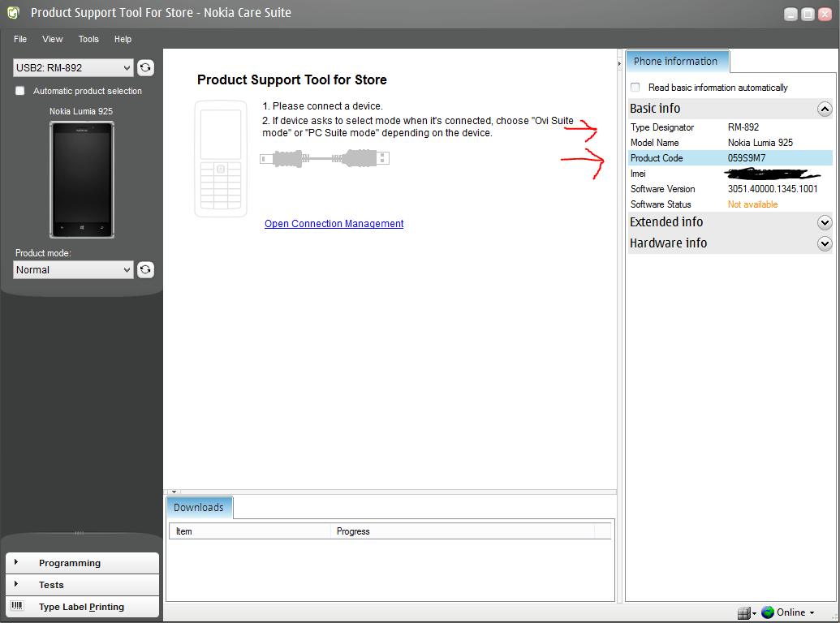
Task: Select the Product Code row
Action: click(730, 158)
